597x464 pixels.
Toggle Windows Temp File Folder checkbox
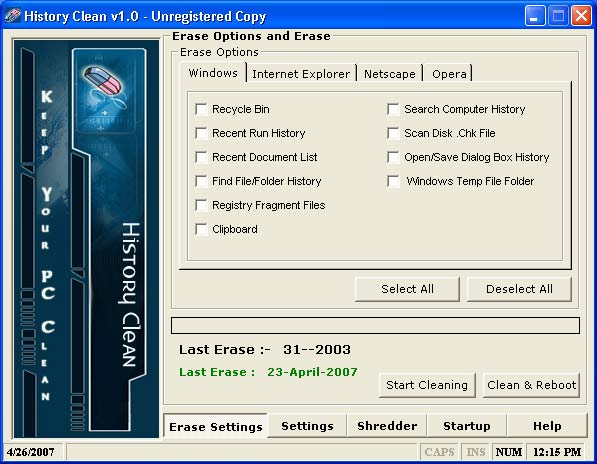click(x=393, y=181)
